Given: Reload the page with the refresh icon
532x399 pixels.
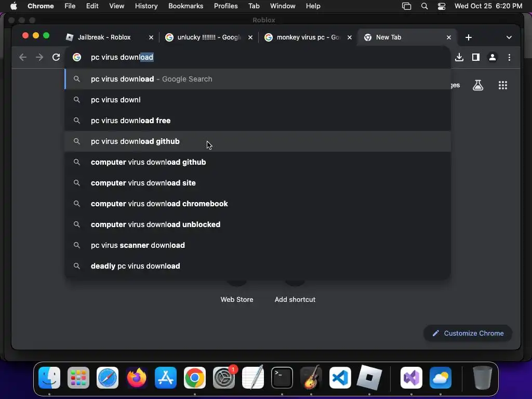Looking at the screenshot, I should (x=56, y=57).
